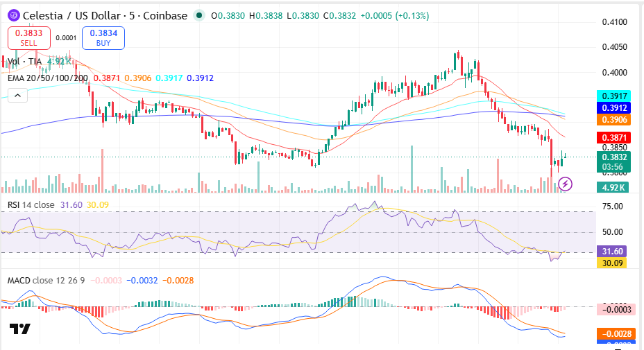Click the 0.4000 price scale level
Viewport: 644px width, 350px height.
tap(614, 73)
